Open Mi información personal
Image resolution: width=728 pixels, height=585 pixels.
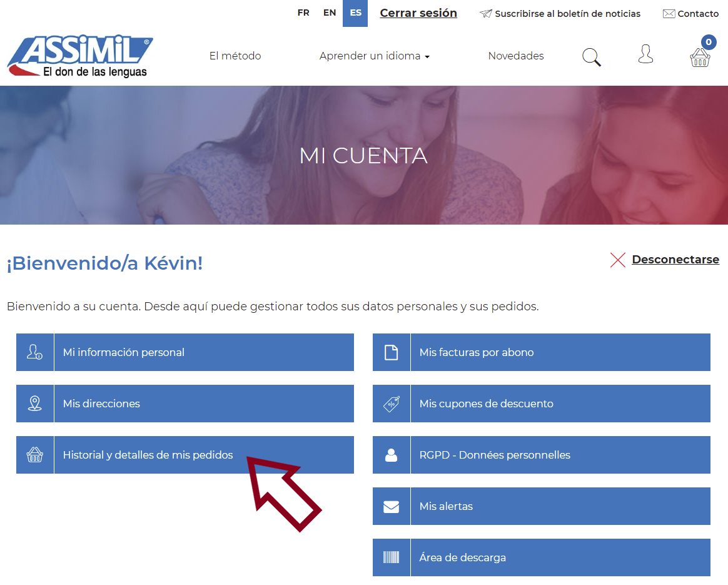[x=124, y=352]
